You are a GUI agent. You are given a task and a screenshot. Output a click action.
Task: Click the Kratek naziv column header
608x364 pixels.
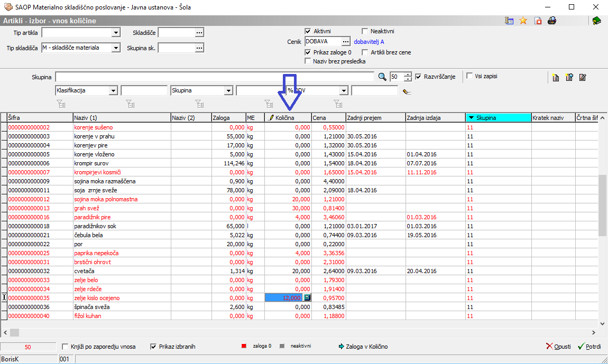554,117
